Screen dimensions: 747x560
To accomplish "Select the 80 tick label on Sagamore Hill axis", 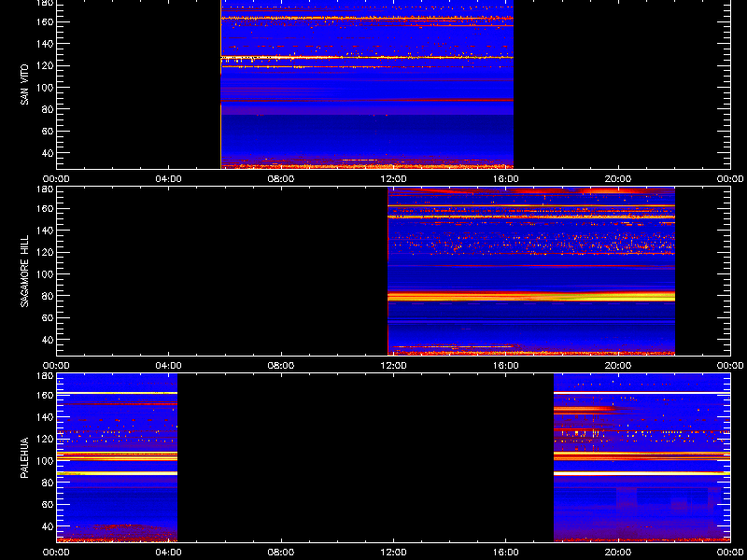I will (x=49, y=296).
